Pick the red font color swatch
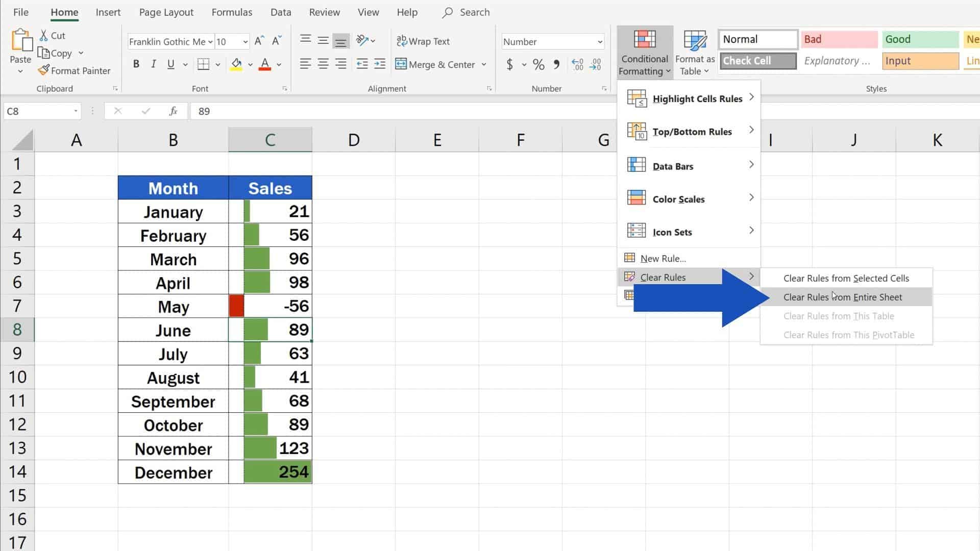Viewport: 980px width, 551px height. point(264,68)
